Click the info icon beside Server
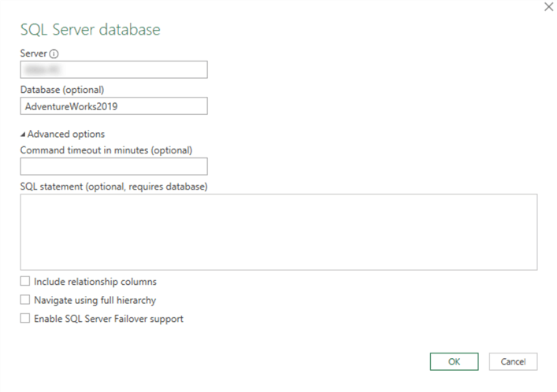The height and width of the screenshot is (392, 557). point(54,54)
